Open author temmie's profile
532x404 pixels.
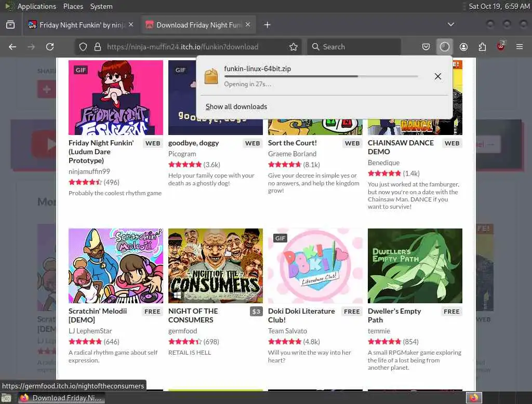click(x=379, y=331)
